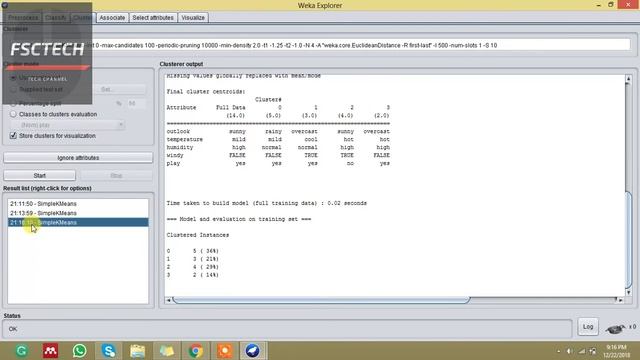
Task: Click the cluster row showing 21%
Action: [193, 259]
